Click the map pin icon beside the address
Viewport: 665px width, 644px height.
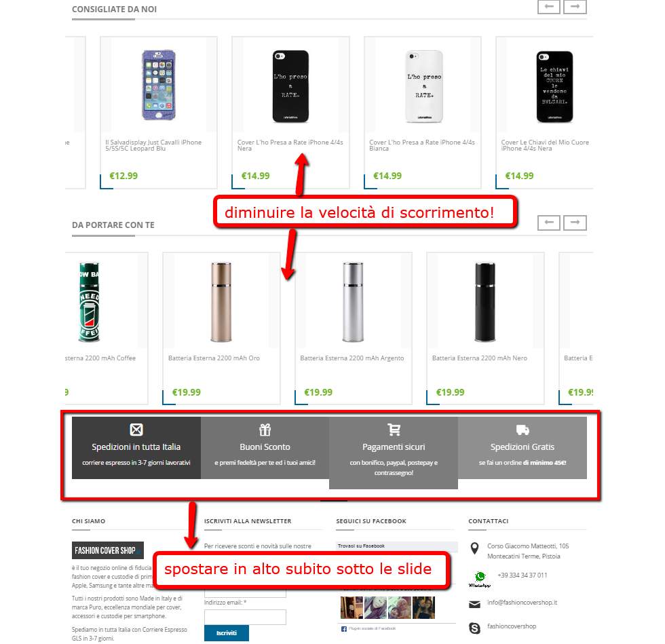(474, 548)
